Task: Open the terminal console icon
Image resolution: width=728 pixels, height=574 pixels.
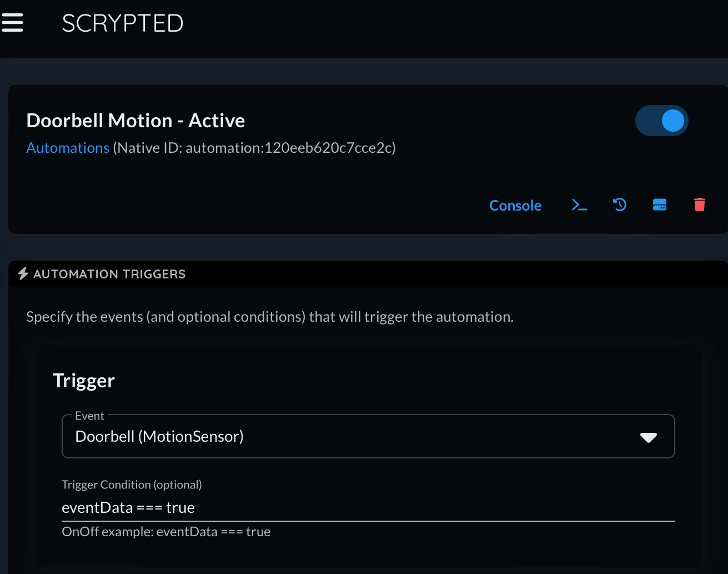Action: (579, 205)
